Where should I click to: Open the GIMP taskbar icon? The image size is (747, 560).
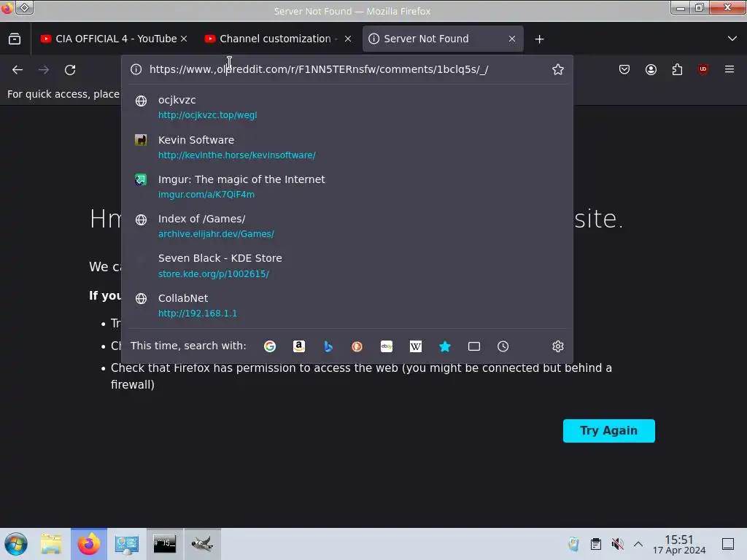pos(202,544)
